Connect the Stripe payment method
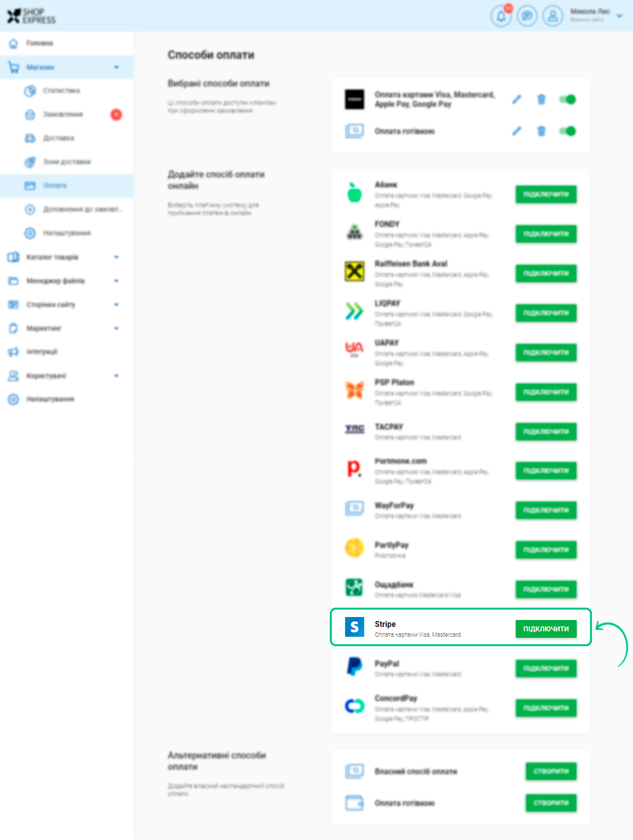Viewport: 633px width, 840px height. click(546, 629)
